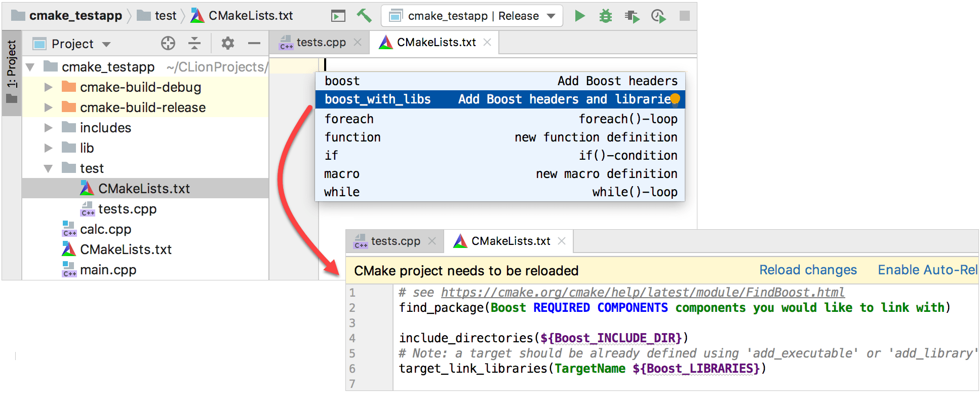Expand the cmake-build-debug folder
Image resolution: width=980 pixels, height=393 pixels.
click(x=49, y=87)
